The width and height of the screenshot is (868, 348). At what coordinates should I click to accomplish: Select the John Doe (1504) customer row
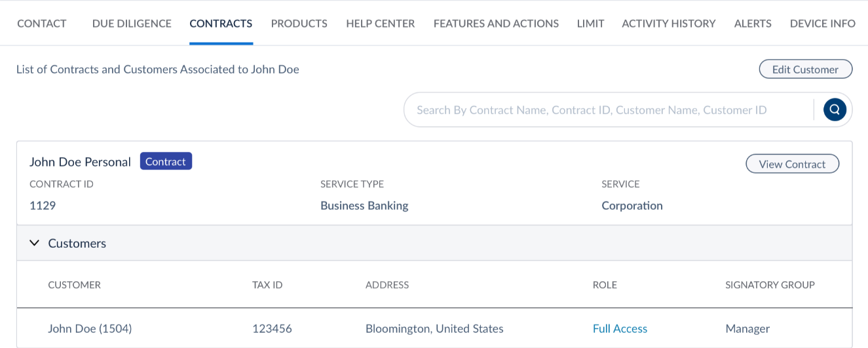click(90, 329)
